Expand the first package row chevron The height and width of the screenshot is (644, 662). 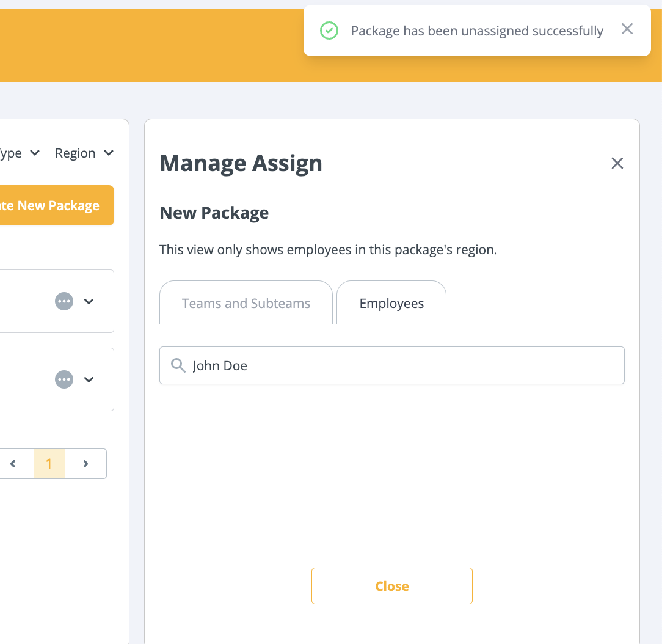[89, 301]
